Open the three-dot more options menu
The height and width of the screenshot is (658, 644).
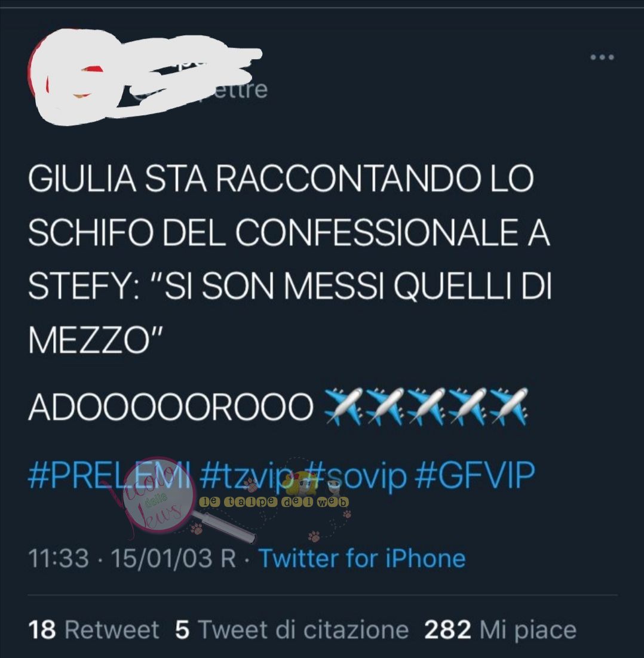click(602, 57)
